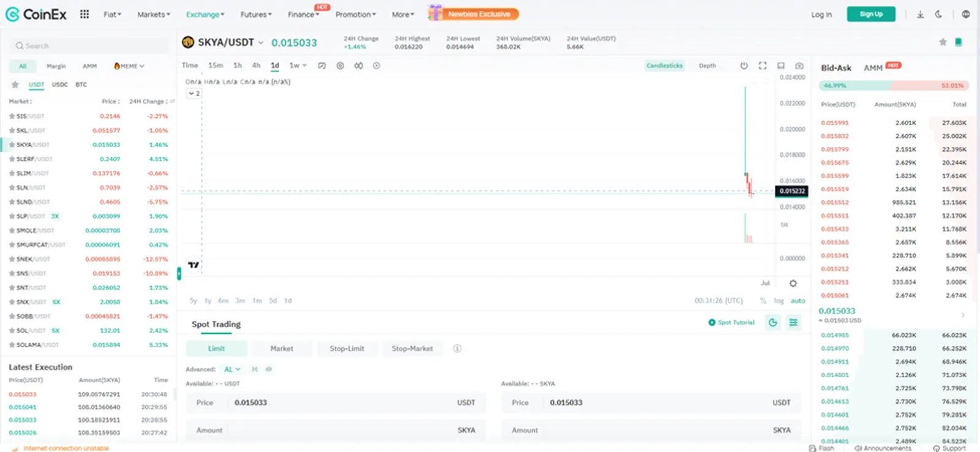Select the Stop-Market order tab
This screenshot has height=452, width=980.
pos(412,348)
